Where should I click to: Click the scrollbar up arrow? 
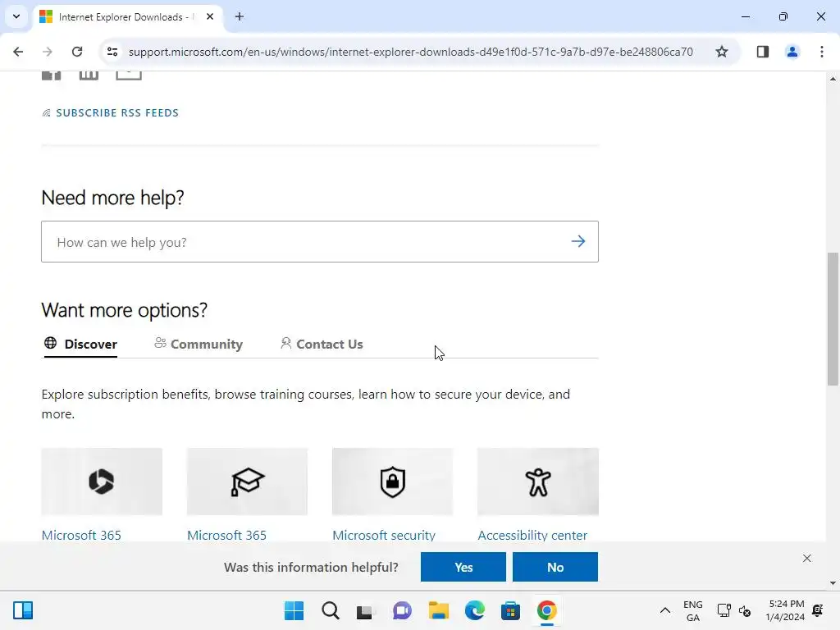833,79
